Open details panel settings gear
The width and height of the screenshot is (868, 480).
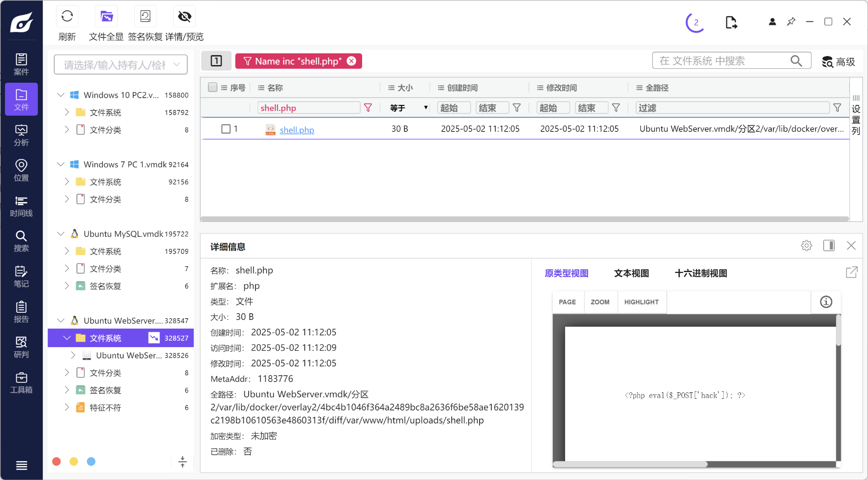pos(807,245)
